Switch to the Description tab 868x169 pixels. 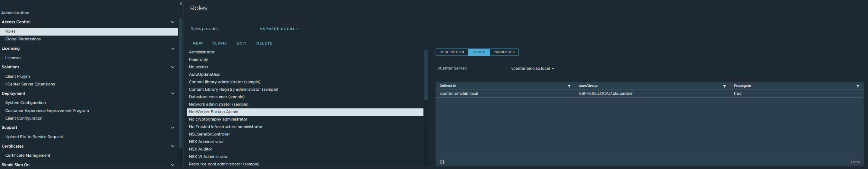click(x=451, y=52)
